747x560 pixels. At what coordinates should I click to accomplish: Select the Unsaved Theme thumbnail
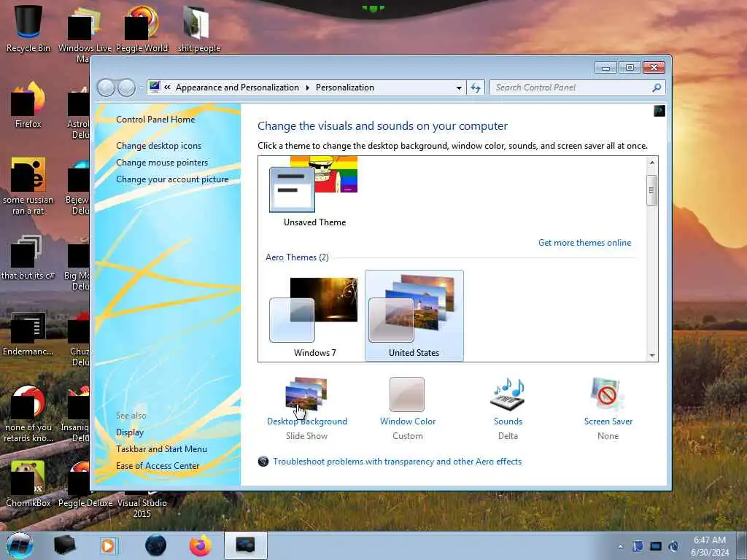click(x=314, y=192)
